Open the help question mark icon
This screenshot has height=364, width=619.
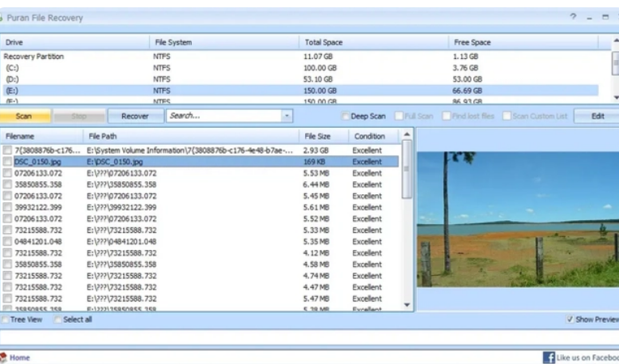click(573, 16)
